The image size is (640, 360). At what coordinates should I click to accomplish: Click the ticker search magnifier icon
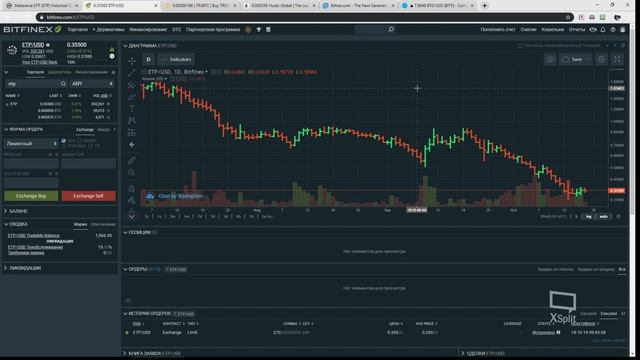[x=63, y=84]
